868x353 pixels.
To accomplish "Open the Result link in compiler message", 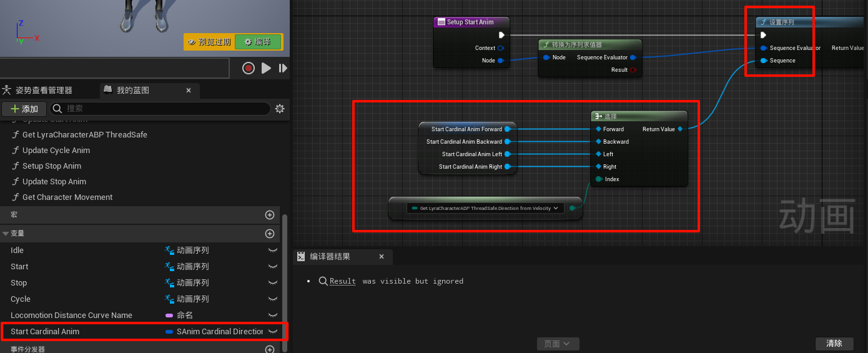I will click(x=343, y=281).
